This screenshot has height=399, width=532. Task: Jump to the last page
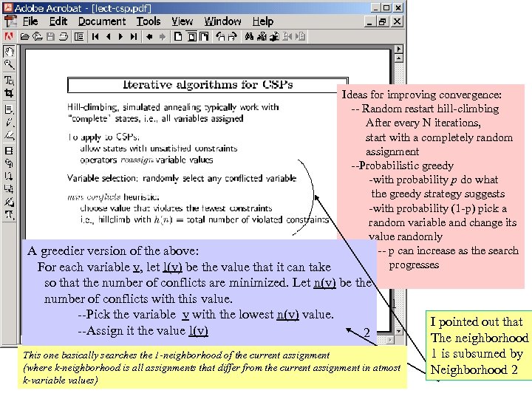[134, 36]
